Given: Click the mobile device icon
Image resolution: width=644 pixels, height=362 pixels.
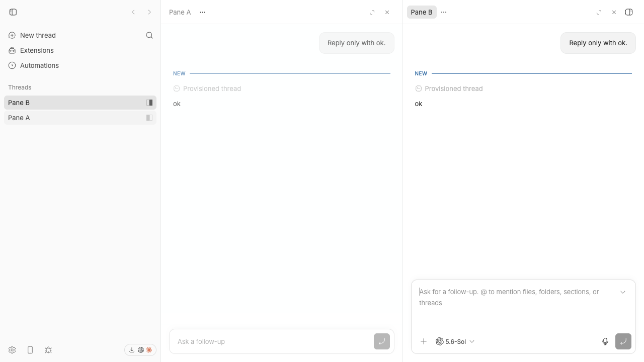Looking at the screenshot, I should coord(30,350).
